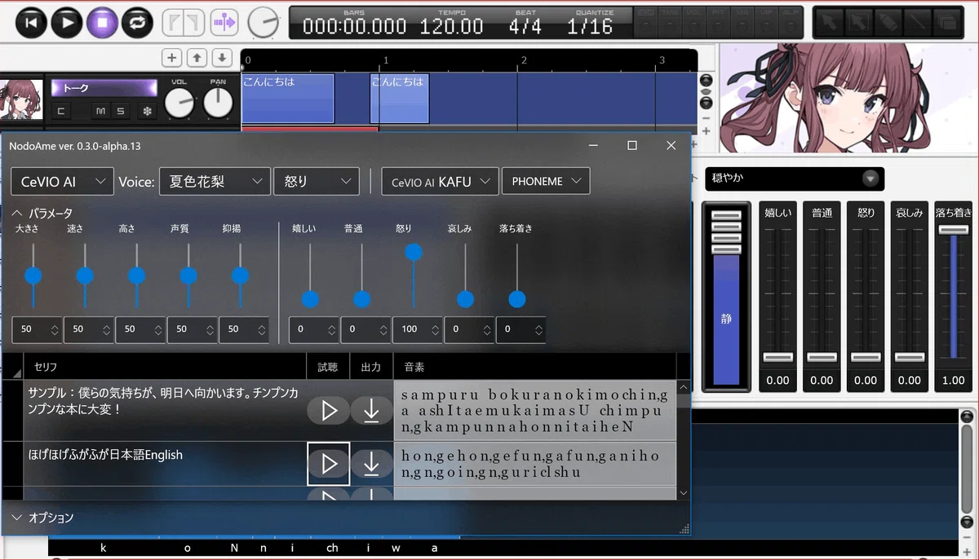Click the 試聴 column header
The image size is (979, 560).
point(328,367)
